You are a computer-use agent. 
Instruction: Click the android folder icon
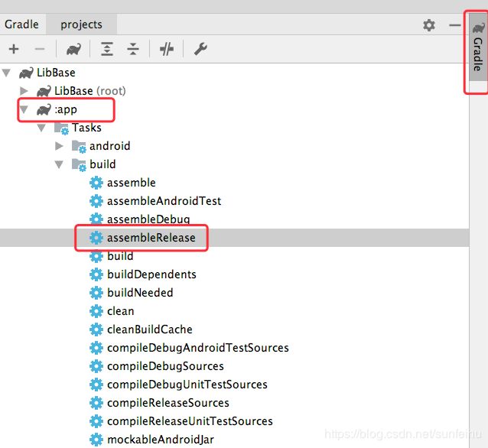pyautogui.click(x=79, y=147)
